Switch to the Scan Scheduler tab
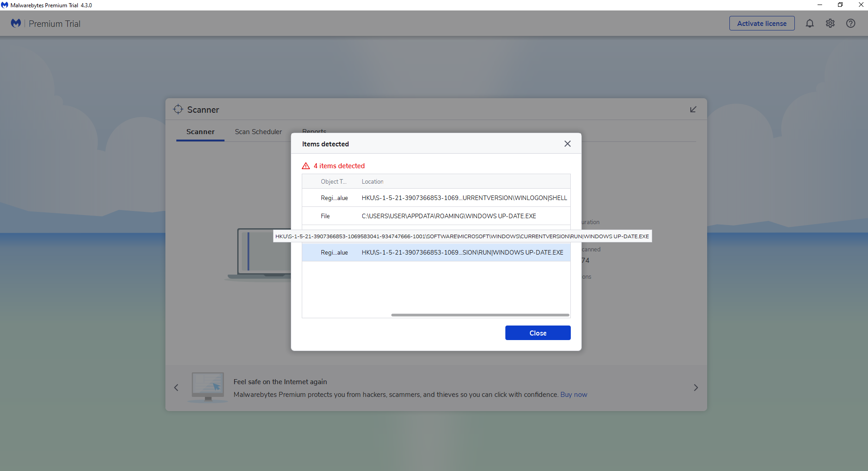Viewport: 868px width, 471px height. pos(258,132)
